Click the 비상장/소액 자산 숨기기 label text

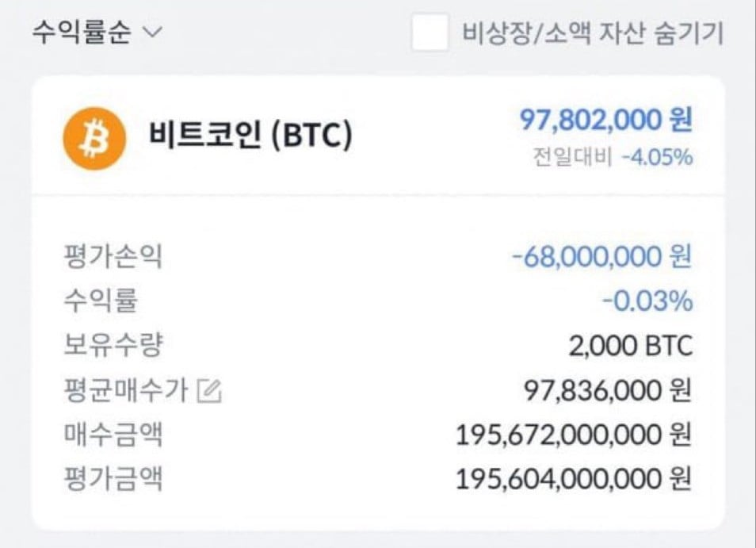pos(593,33)
